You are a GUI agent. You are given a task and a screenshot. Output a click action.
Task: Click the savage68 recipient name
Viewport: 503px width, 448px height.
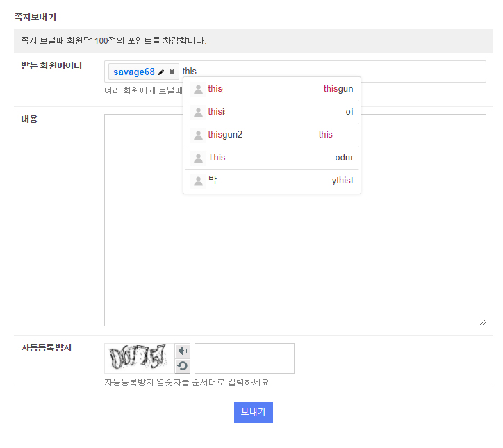(133, 72)
